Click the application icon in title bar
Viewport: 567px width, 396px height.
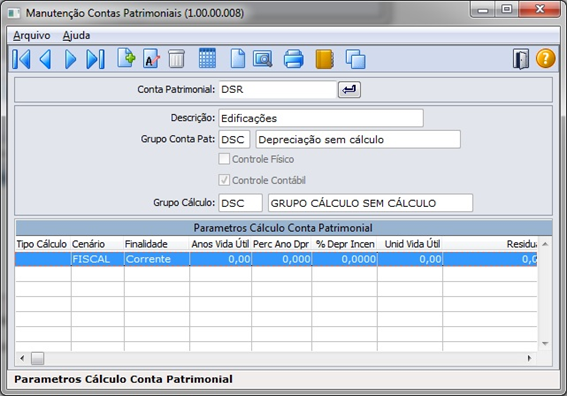[x=14, y=13]
